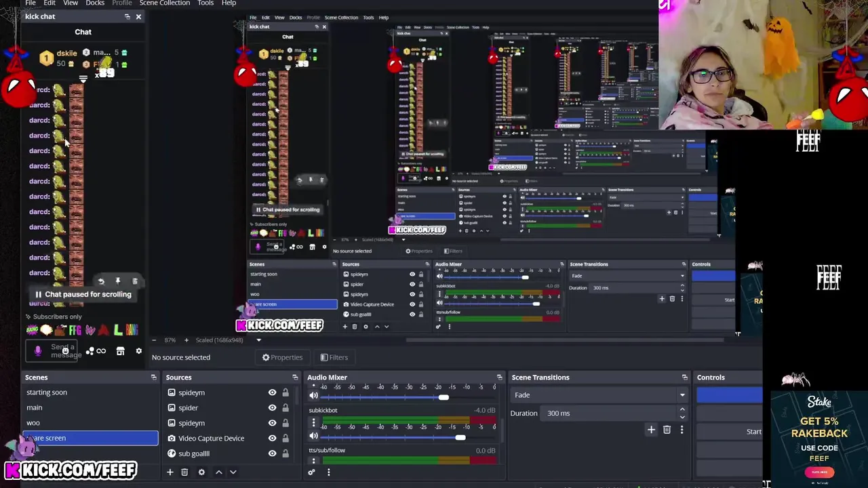Add a new source with the plus icon

tap(170, 472)
